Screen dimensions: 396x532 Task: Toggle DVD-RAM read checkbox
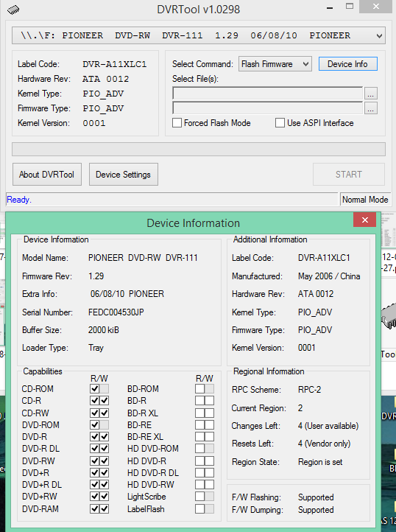point(95,508)
